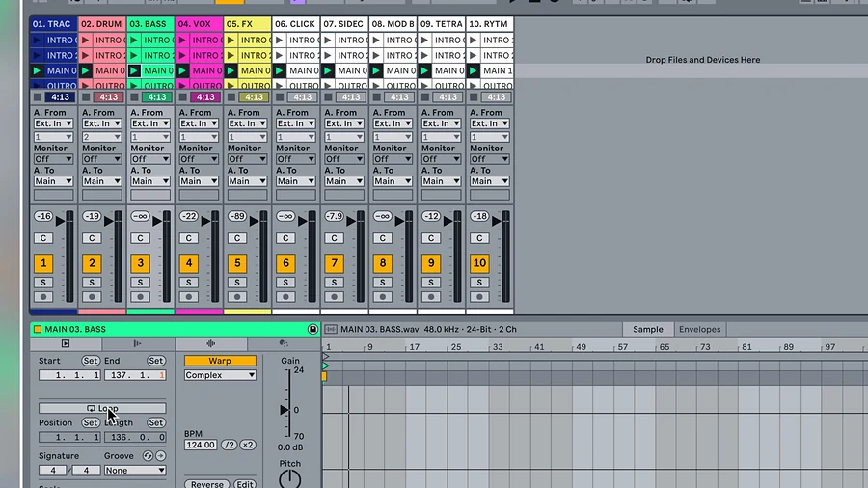Click the save clip disk icon for MAIN 03. BASS
This screenshot has width=868, height=488.
coord(312,329)
